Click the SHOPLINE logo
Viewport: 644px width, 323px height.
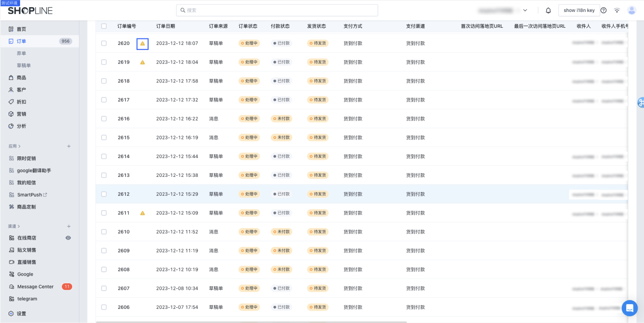(30, 11)
